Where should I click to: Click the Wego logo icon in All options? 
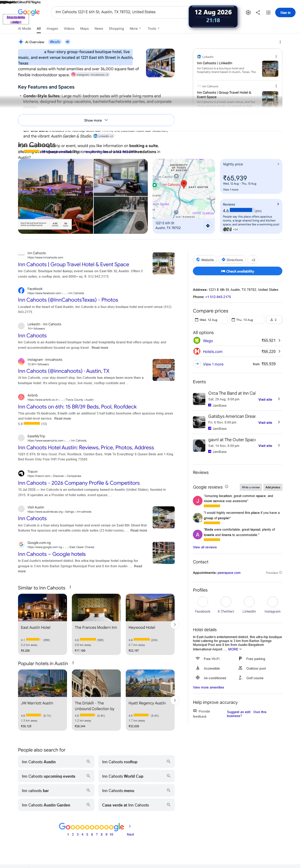tap(197, 340)
